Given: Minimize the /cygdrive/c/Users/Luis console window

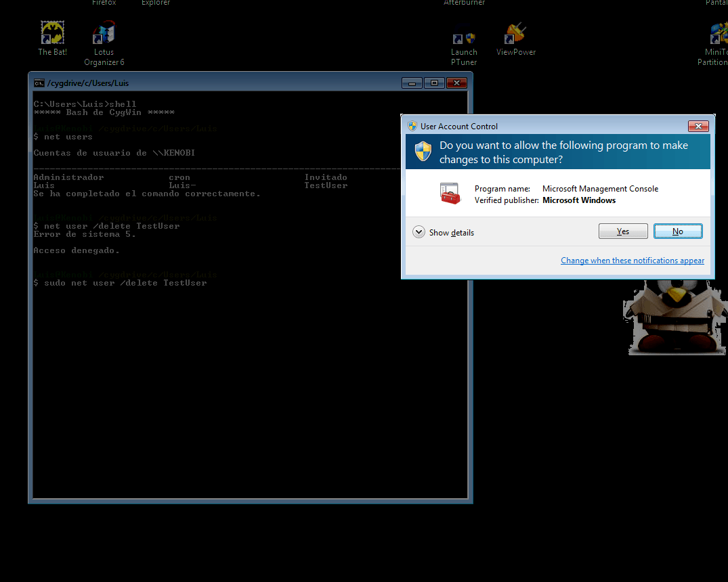Looking at the screenshot, I should pyautogui.click(x=412, y=83).
